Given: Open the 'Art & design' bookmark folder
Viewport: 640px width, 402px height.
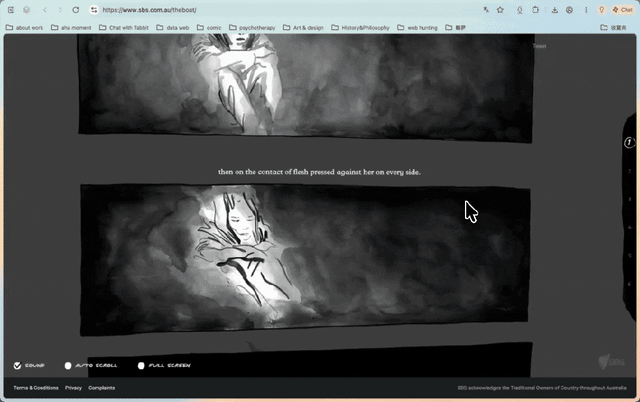Looking at the screenshot, I should tap(303, 28).
